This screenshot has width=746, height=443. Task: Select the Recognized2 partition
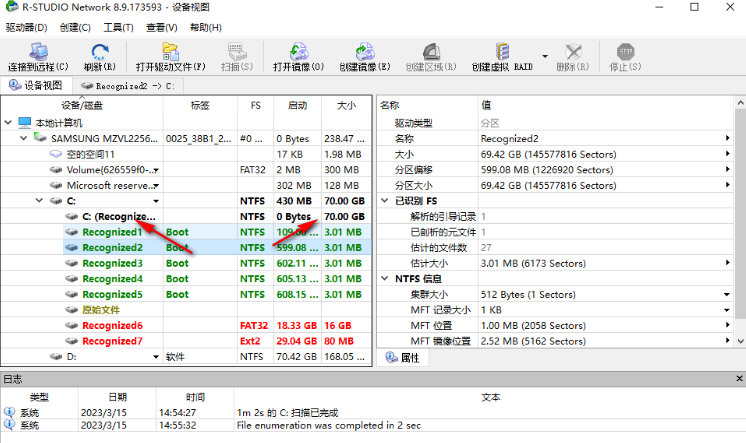click(x=112, y=247)
